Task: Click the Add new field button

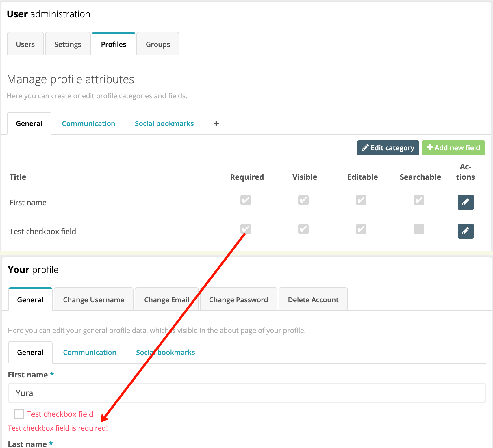Action: tap(453, 148)
